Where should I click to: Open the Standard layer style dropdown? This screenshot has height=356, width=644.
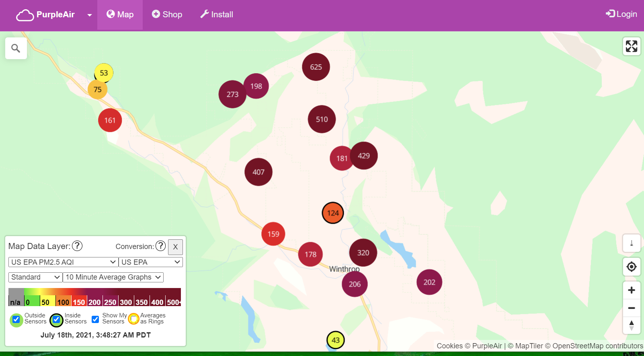(35, 277)
